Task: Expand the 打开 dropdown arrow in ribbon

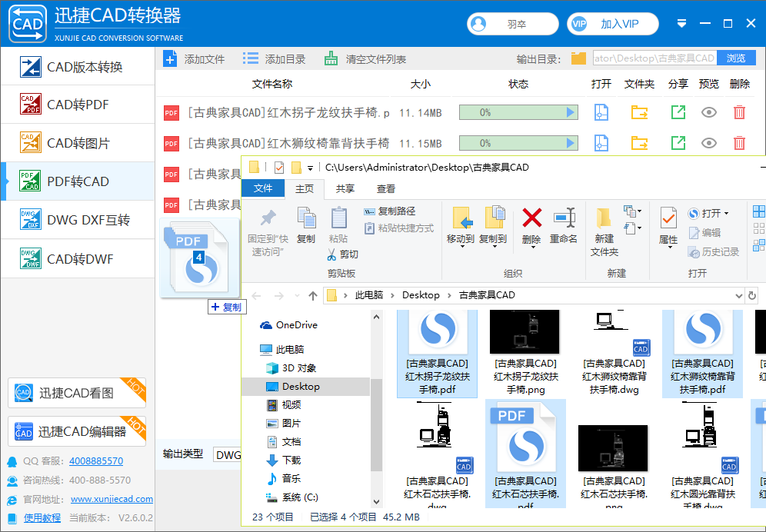Action: pyautogui.click(x=727, y=214)
